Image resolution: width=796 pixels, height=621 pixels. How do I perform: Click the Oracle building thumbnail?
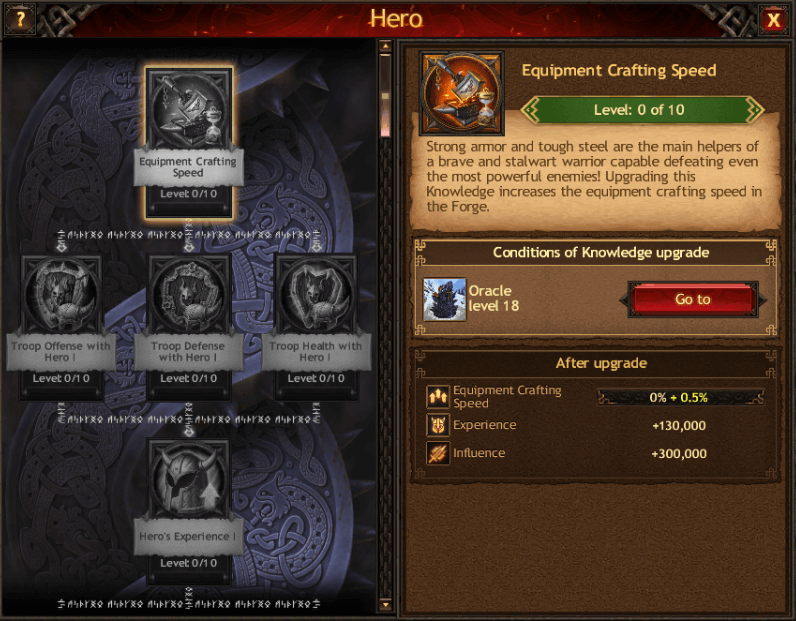(445, 299)
